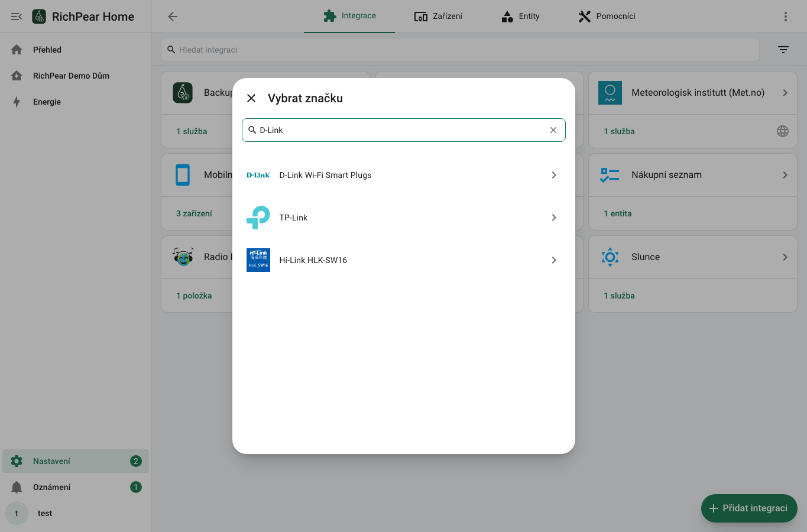Collapse the sidebar menu icon
This screenshot has width=807, height=532.
(17, 17)
